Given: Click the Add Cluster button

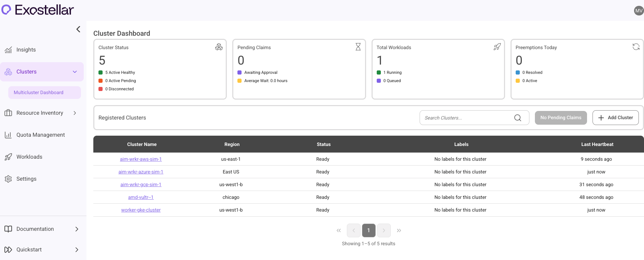Looking at the screenshot, I should 616,118.
